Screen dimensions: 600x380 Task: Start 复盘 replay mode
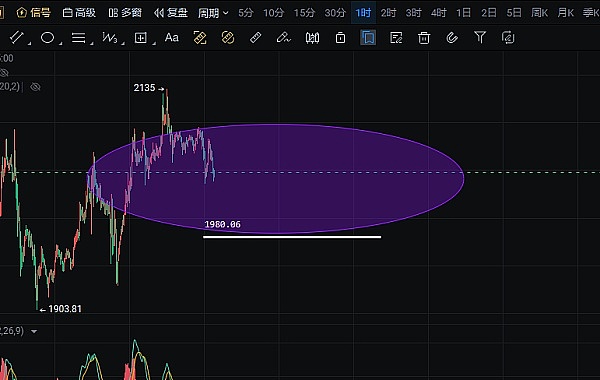point(171,13)
